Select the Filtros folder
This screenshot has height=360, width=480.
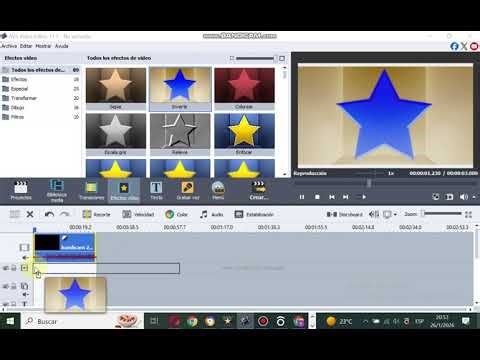(x=40, y=117)
